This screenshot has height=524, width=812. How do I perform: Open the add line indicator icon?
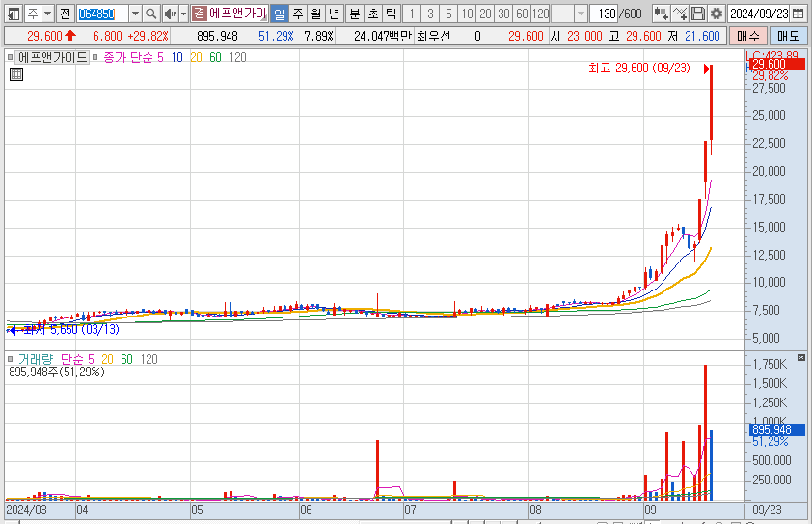(680, 14)
